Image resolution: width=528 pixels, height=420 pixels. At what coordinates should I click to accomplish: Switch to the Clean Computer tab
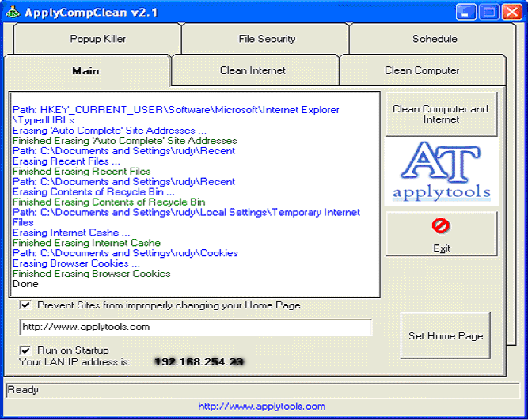(x=421, y=70)
